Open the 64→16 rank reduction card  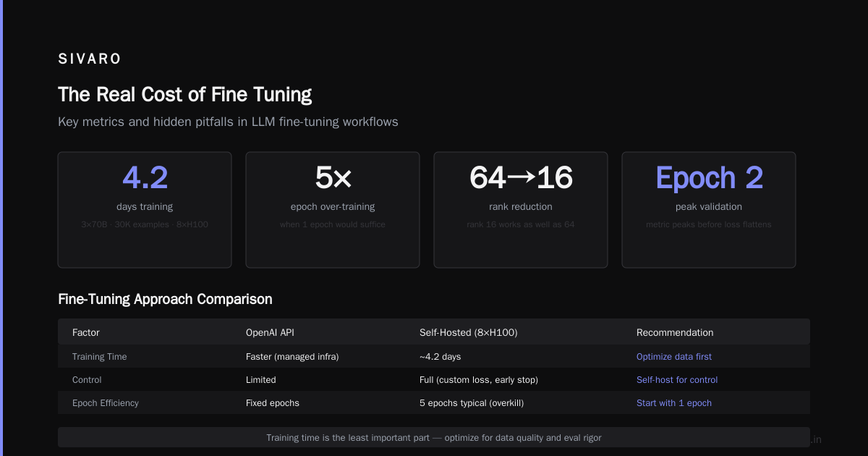pyautogui.click(x=521, y=210)
